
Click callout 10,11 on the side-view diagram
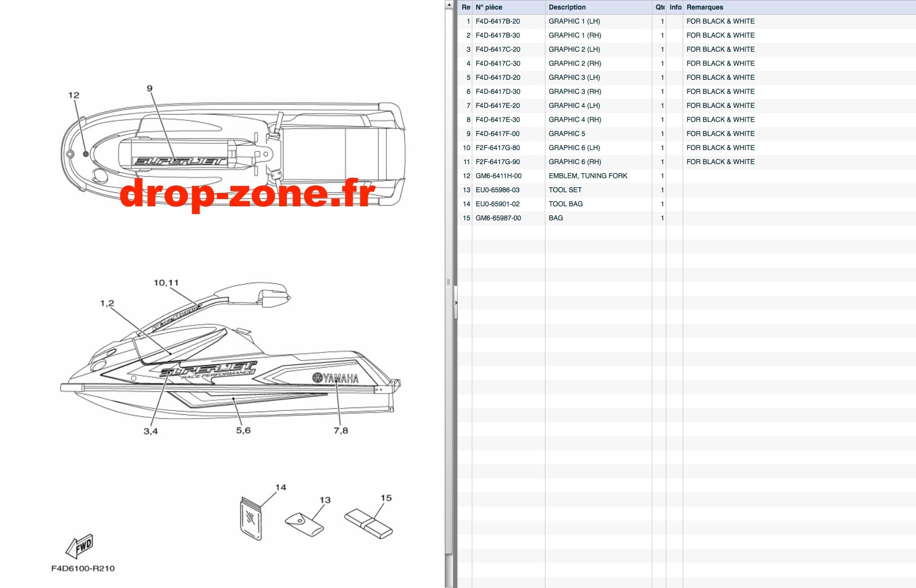pos(166,283)
